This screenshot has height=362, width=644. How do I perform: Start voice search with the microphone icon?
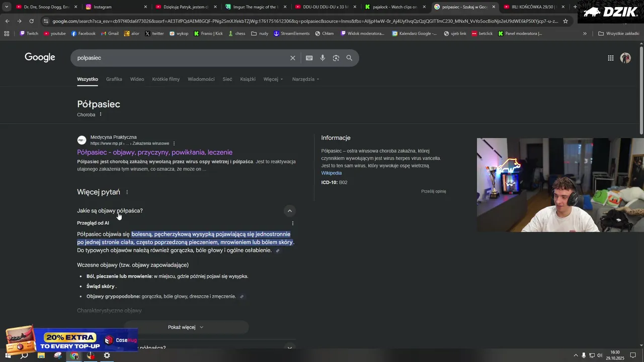[323, 58]
